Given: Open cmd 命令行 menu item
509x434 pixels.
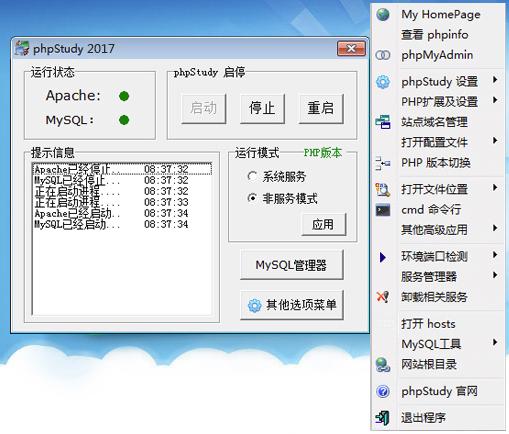Looking at the screenshot, I should coord(438,210).
